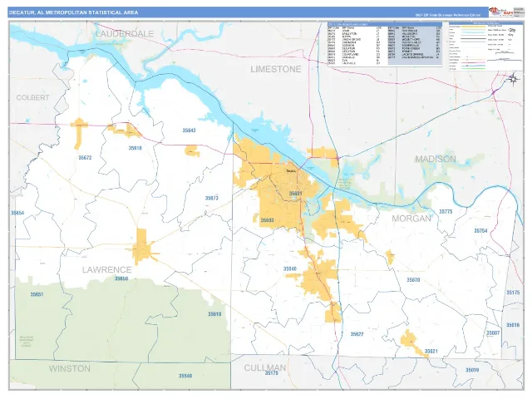Viewport: 532px width, 399px height.
Task: Select the LAWRENCE county label
Action: point(107,269)
